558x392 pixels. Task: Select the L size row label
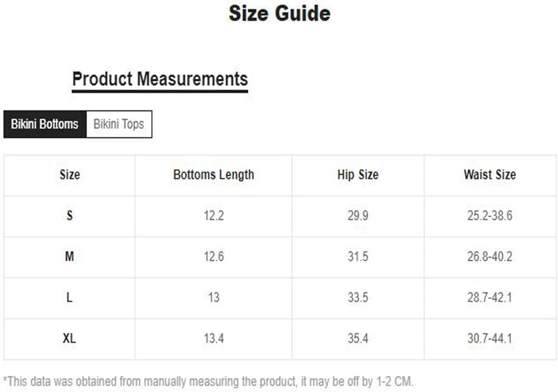click(x=69, y=298)
